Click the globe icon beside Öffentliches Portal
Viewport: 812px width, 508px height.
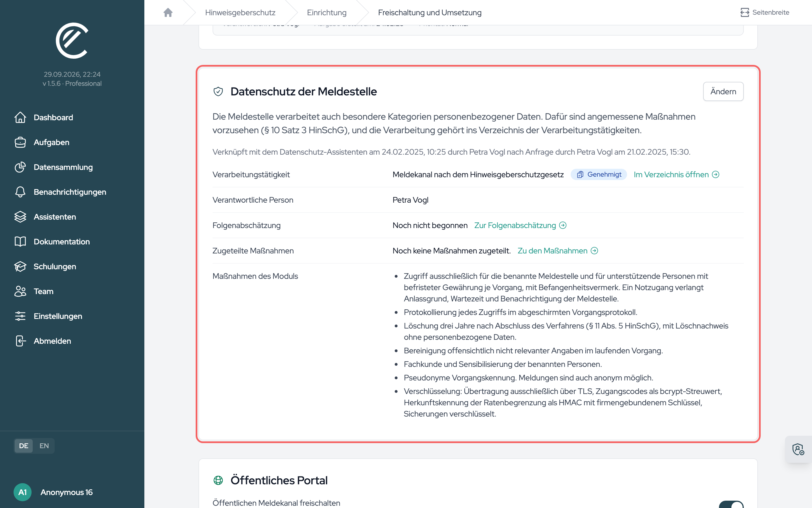pos(218,480)
